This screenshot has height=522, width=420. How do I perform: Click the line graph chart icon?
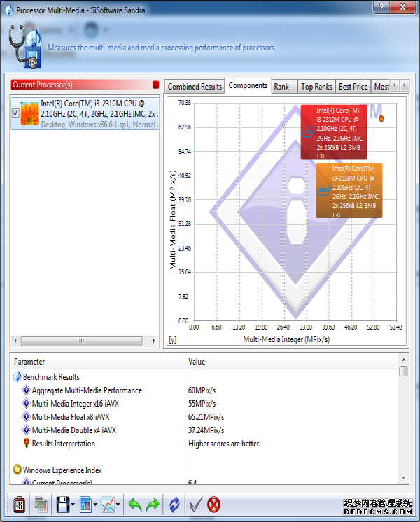(x=108, y=505)
